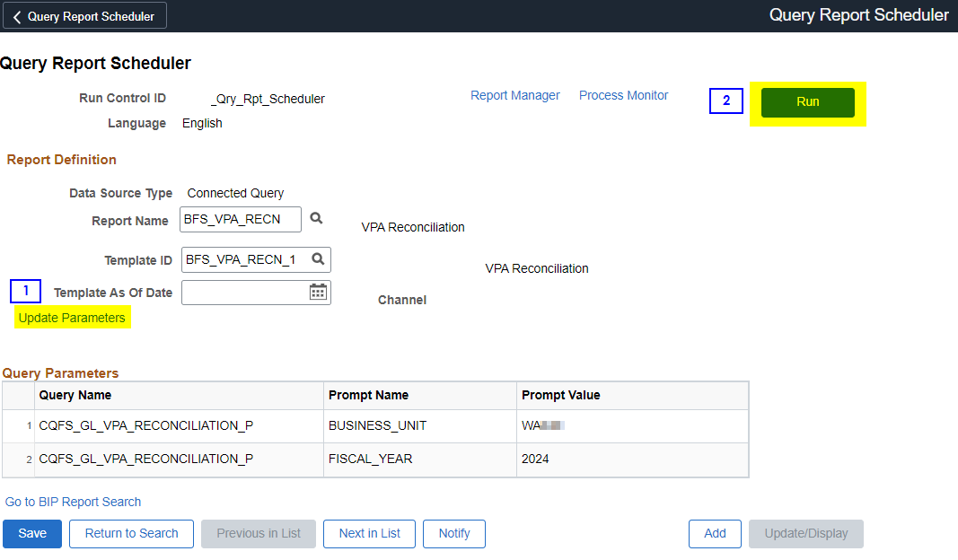This screenshot has width=958, height=560.
Task: Follow Go to BIP Report Search link
Action: coord(73,502)
